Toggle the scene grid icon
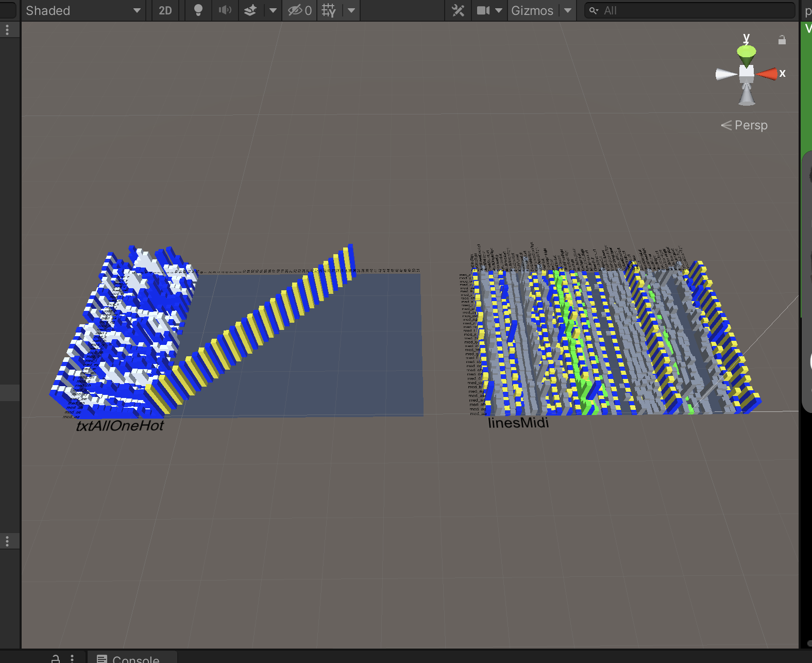Screen dimensions: 812x663 [x=329, y=11]
